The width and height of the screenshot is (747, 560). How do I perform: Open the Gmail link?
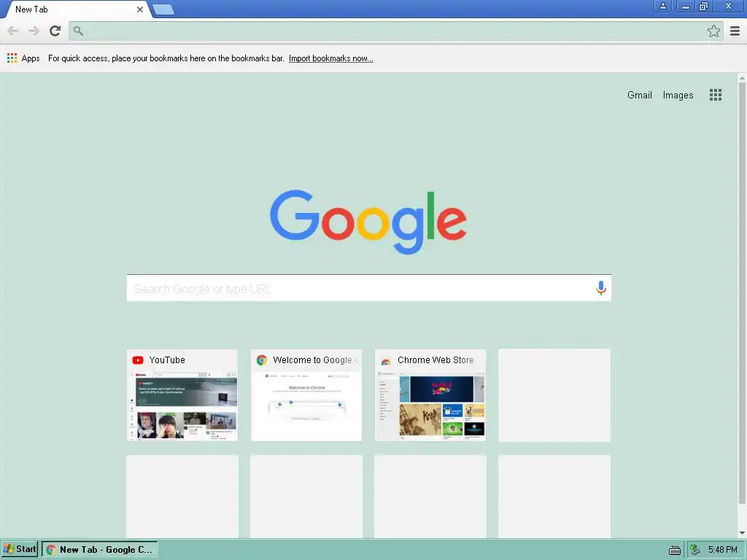[x=639, y=95]
